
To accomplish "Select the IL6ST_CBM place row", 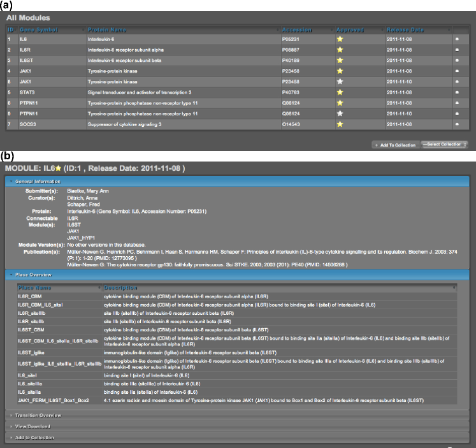I will (31, 330).
